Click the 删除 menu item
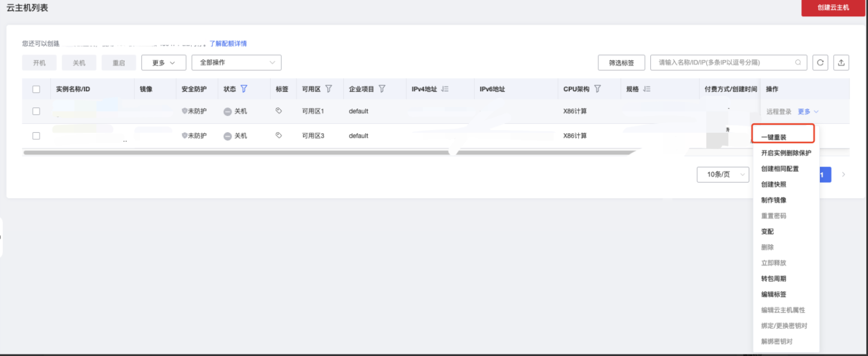This screenshot has width=868, height=356. (768, 247)
